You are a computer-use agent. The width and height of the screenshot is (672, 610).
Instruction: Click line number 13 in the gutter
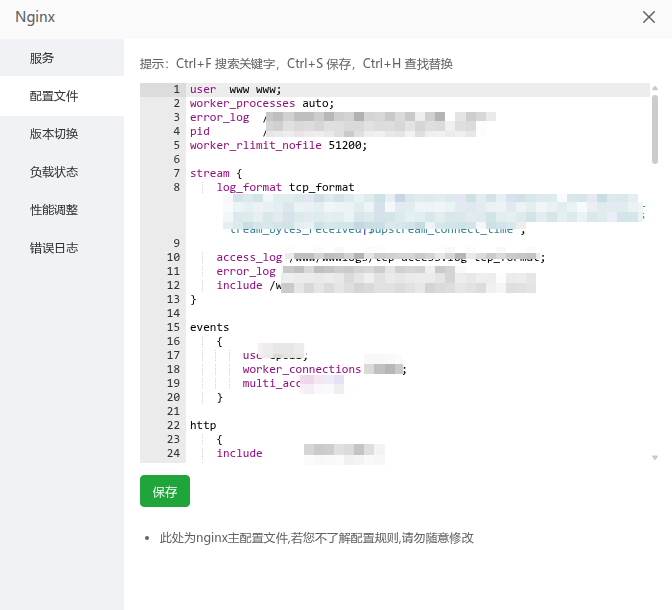click(x=173, y=299)
